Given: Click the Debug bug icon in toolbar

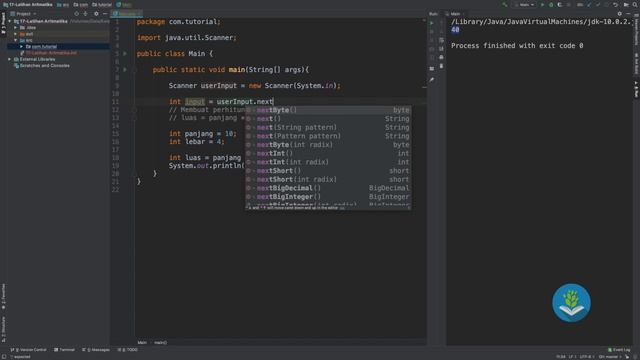Looking at the screenshot, I should click(551, 4).
